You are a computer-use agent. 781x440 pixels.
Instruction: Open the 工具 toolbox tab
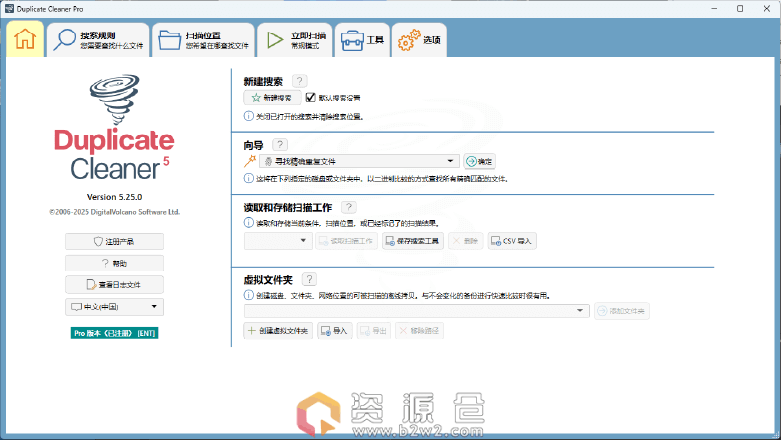(x=362, y=41)
